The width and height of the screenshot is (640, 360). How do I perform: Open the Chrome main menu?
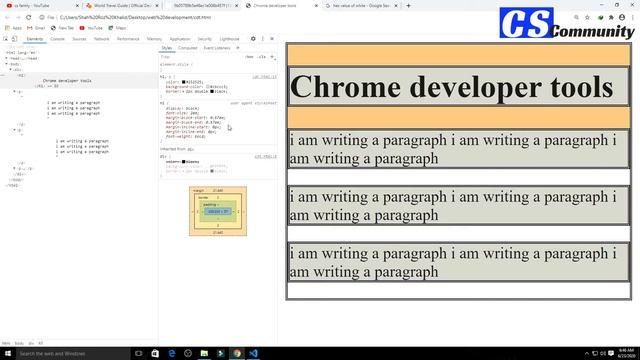click(633, 18)
